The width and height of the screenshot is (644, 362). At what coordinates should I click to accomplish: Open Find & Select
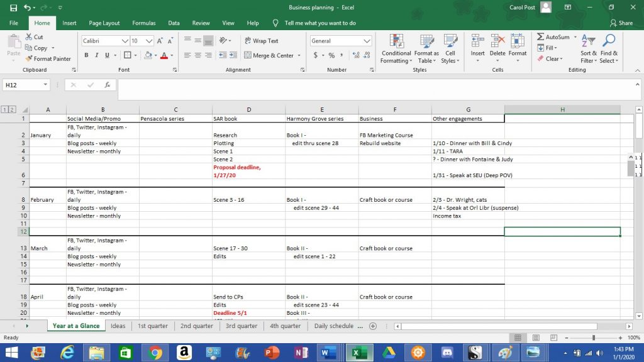click(x=609, y=49)
